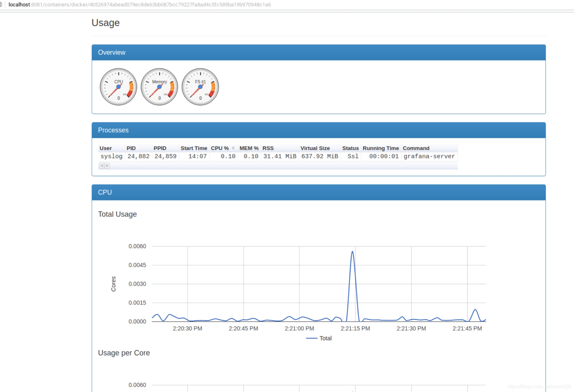Screen dimensions: 574x392
Task: Click the Overview panel header
Action: tap(319, 52)
